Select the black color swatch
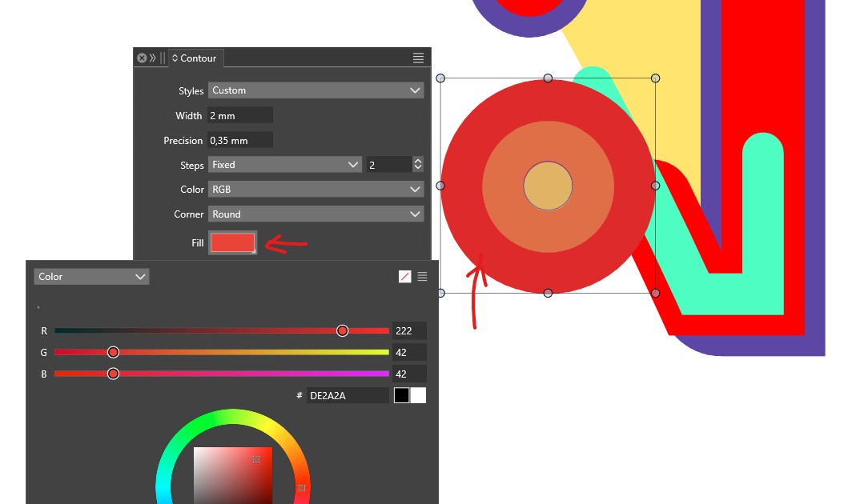This screenshot has height=504, width=848. click(401, 395)
